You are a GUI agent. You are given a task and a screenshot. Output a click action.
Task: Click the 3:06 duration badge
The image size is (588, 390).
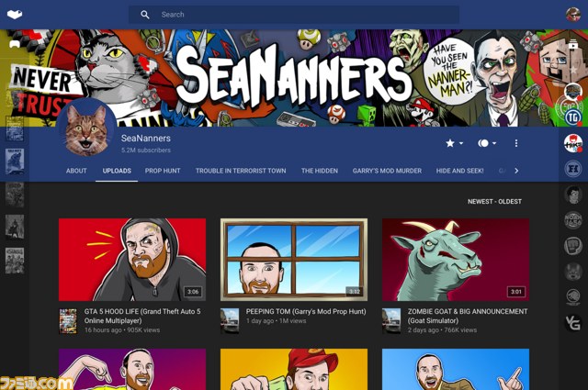click(x=193, y=292)
